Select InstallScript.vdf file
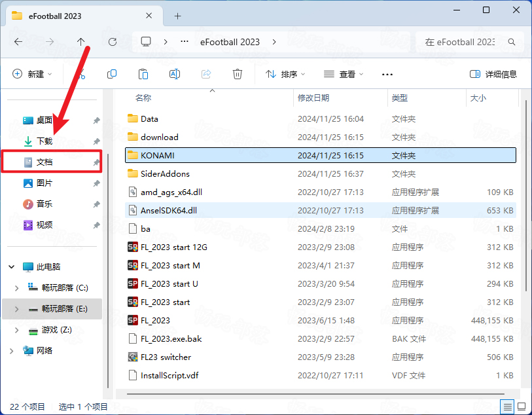Image resolution: width=532 pixels, height=415 pixels. pyautogui.click(x=321, y=375)
